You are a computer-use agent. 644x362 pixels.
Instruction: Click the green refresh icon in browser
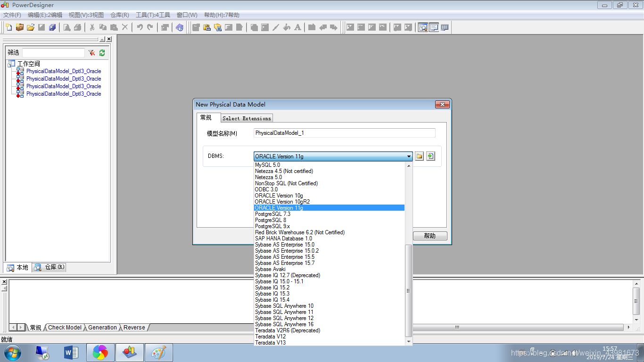pos(102,53)
